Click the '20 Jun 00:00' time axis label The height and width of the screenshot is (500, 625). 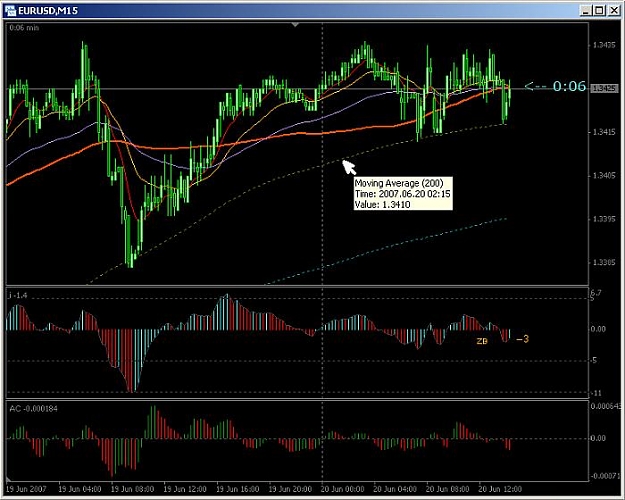pos(343,489)
